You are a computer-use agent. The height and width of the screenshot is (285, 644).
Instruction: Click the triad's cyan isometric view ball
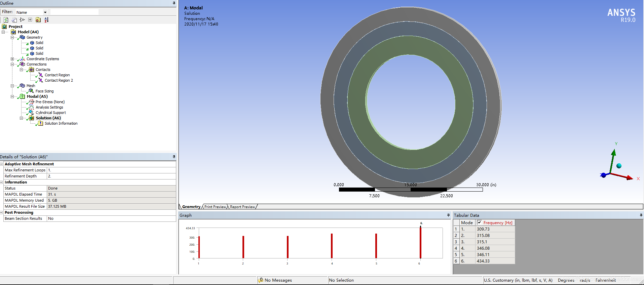coord(619,166)
